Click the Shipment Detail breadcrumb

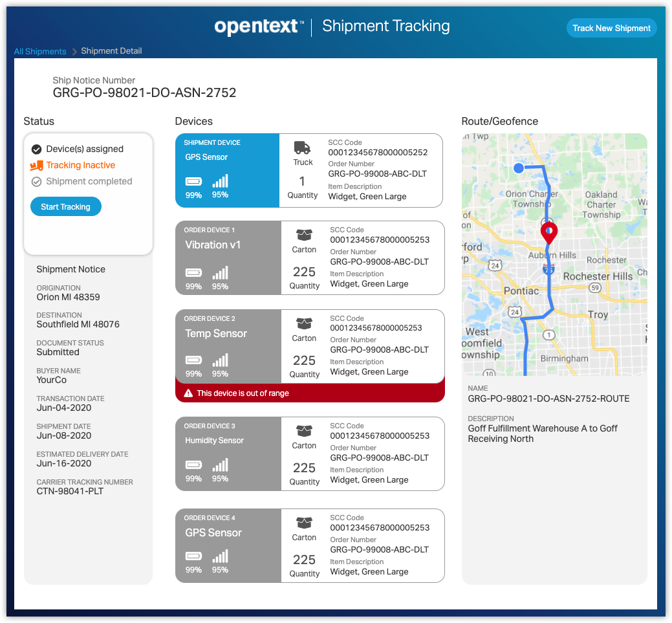click(111, 51)
